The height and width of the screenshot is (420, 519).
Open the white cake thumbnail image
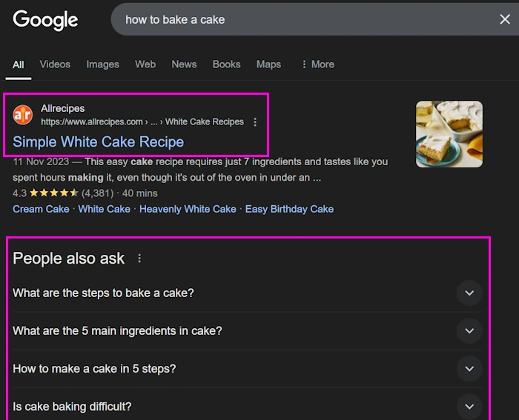pos(449,134)
